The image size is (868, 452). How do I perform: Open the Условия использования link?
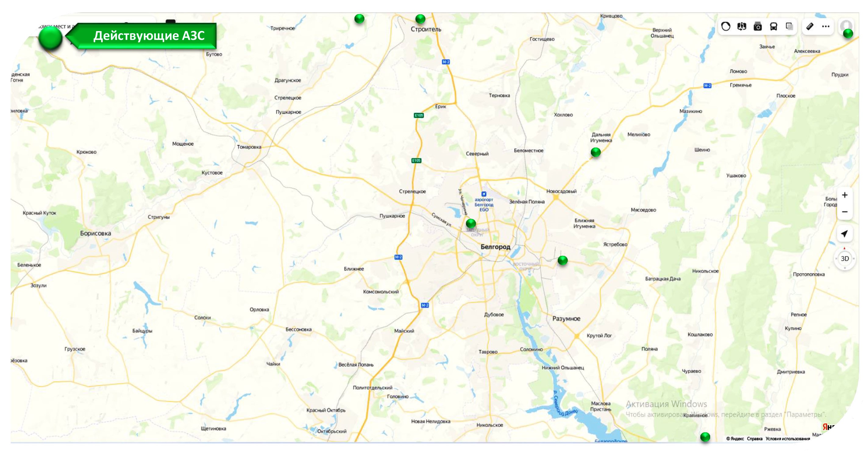pyautogui.click(x=788, y=439)
